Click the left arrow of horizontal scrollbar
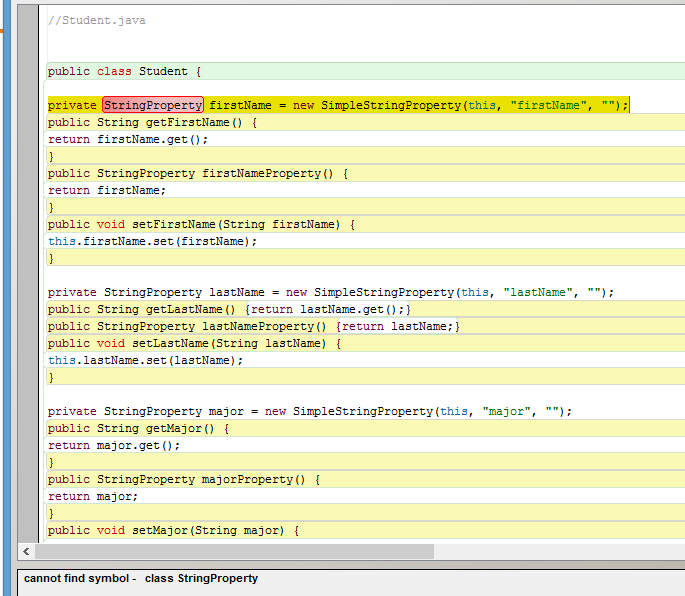The width and height of the screenshot is (685, 596). 26,552
